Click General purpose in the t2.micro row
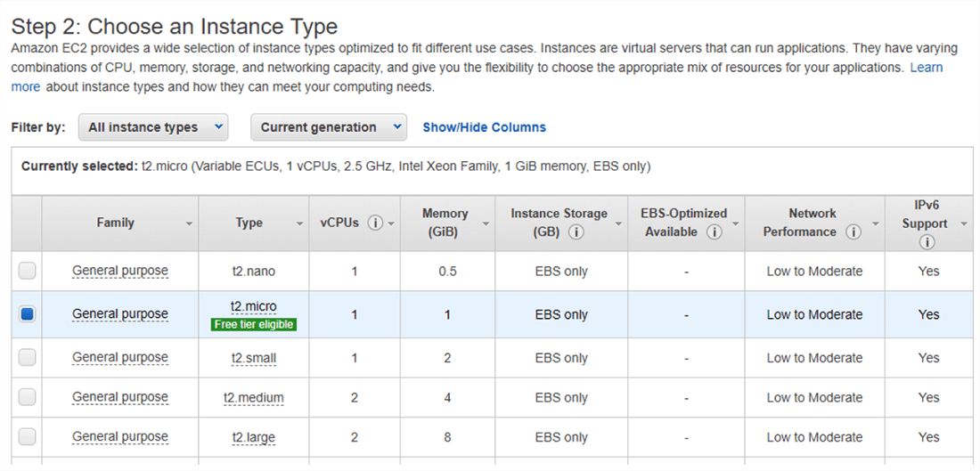Viewport: 980px width, 471px height. (x=120, y=314)
